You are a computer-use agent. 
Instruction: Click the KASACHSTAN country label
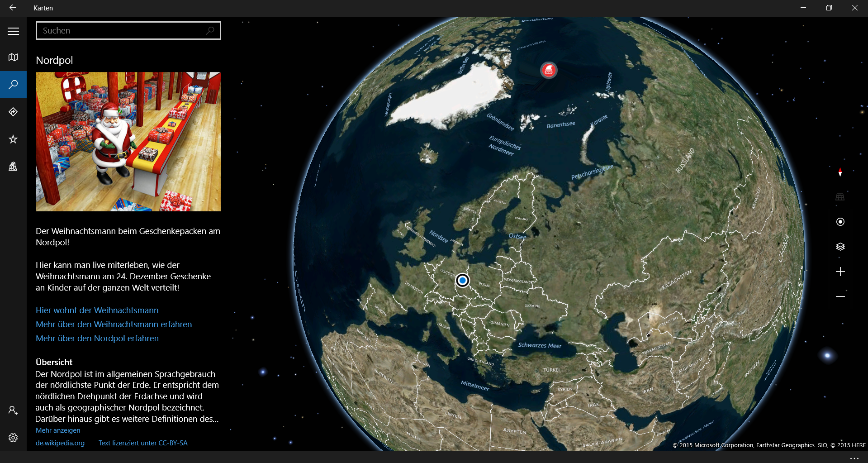[x=677, y=280]
